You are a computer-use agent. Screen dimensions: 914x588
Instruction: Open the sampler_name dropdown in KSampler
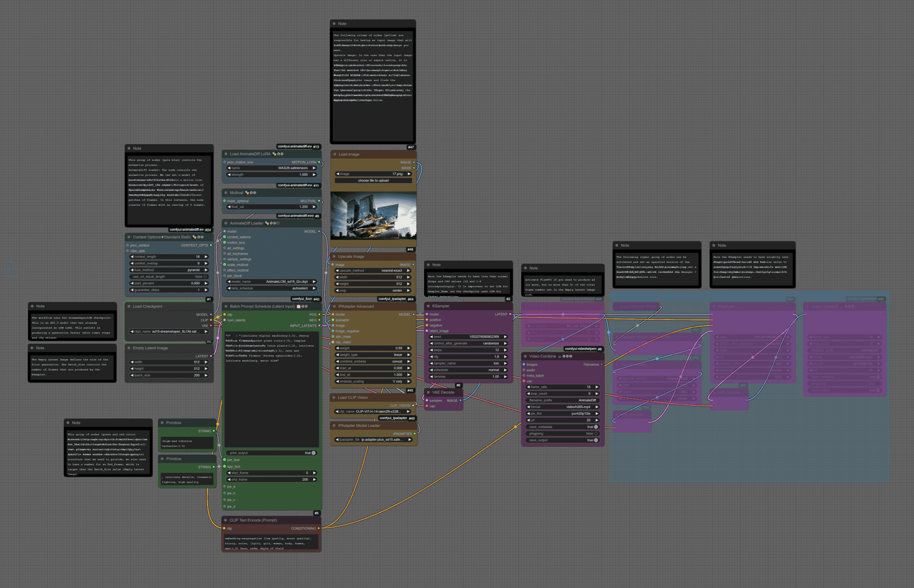click(468, 363)
